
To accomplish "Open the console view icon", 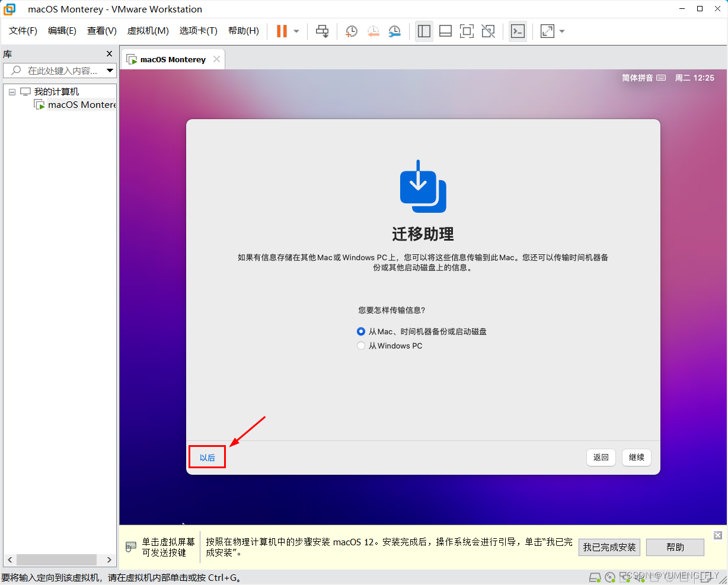I will (518, 31).
